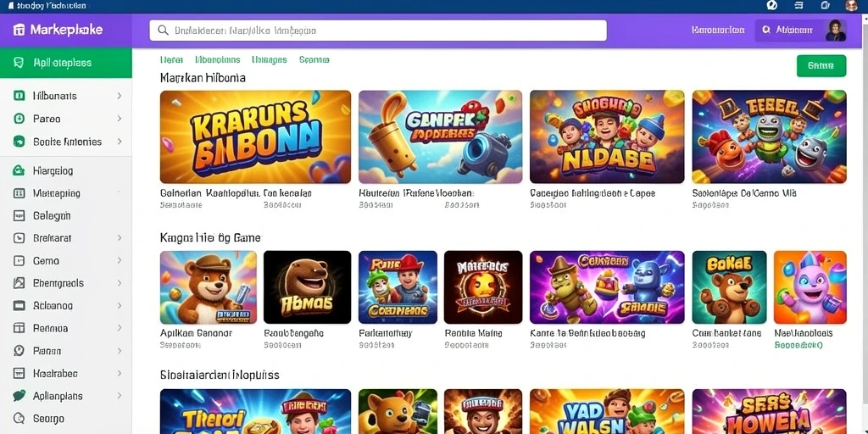868x434 pixels.
Task: Click the green button at top right
Action: point(821,65)
